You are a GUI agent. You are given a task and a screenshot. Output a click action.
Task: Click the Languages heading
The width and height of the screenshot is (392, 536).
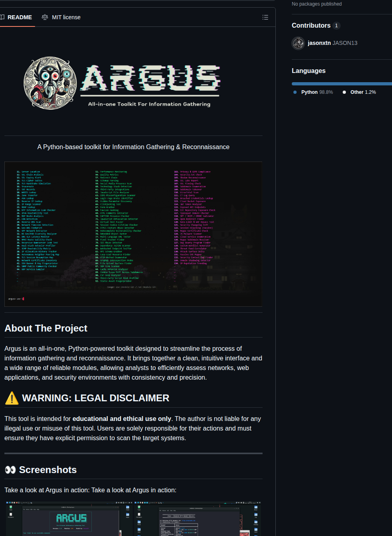[x=309, y=71]
